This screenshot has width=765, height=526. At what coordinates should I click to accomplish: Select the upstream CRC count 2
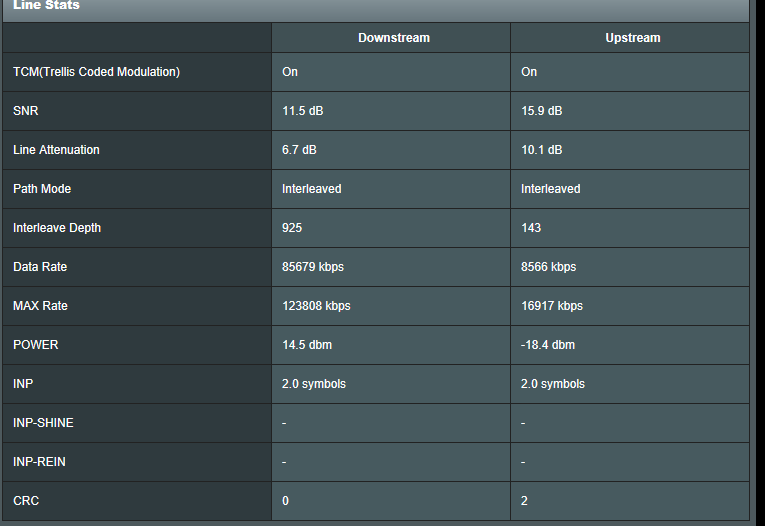[525, 501]
